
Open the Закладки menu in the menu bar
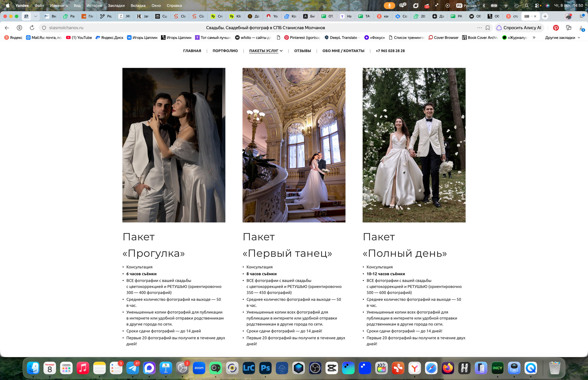point(116,6)
